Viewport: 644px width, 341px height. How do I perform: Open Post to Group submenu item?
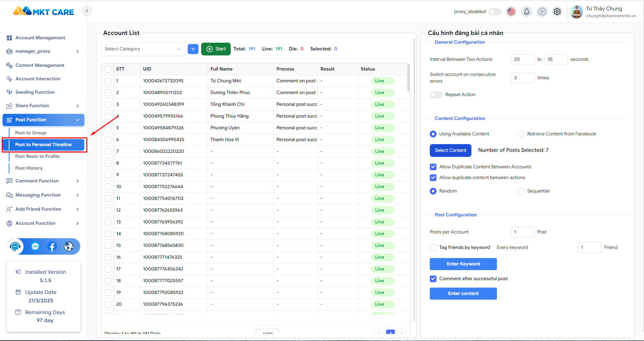(x=31, y=133)
